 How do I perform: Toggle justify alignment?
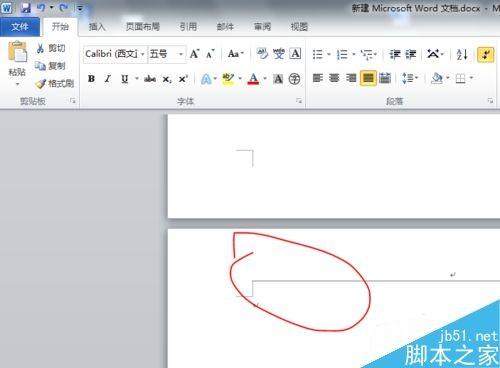pyautogui.click(x=368, y=78)
